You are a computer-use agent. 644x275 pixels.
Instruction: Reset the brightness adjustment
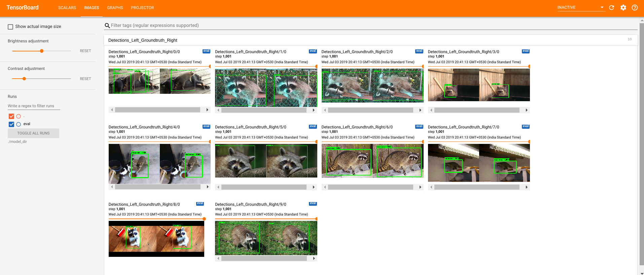click(x=85, y=51)
